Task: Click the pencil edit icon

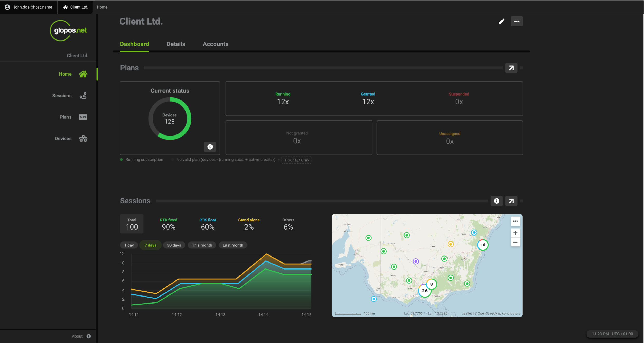Action: tap(502, 21)
